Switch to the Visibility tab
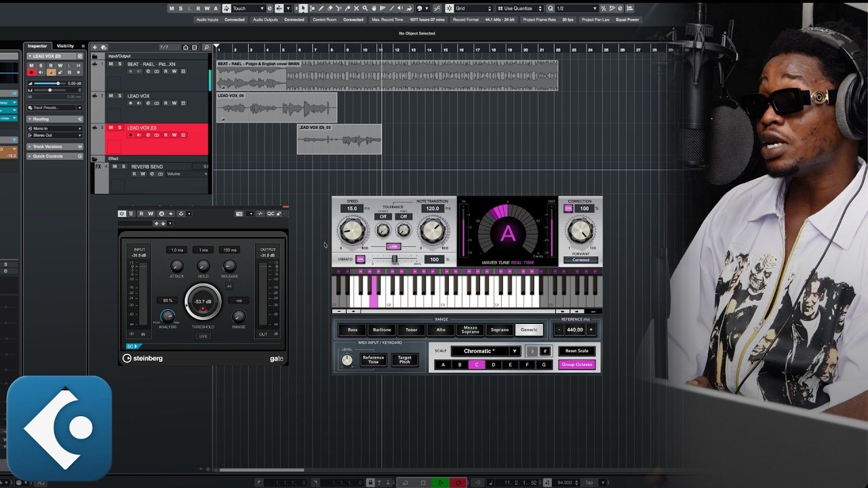 (65, 46)
